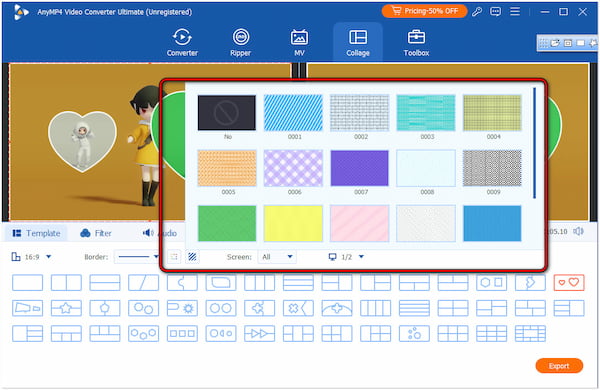
Task: Switch to the Ripper tab
Action: pos(240,42)
